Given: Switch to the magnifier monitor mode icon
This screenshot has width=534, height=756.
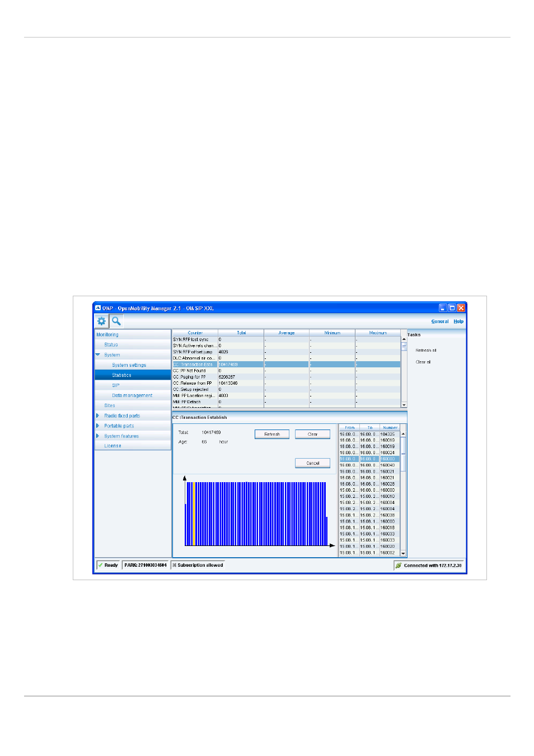Looking at the screenshot, I should point(116,321).
